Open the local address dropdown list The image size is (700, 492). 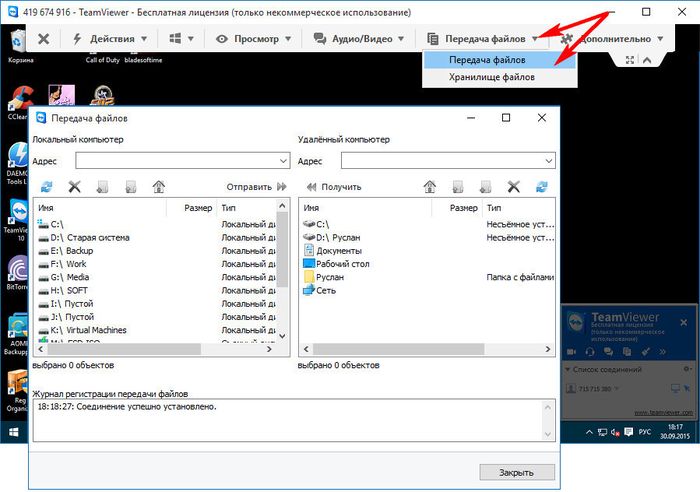283,161
